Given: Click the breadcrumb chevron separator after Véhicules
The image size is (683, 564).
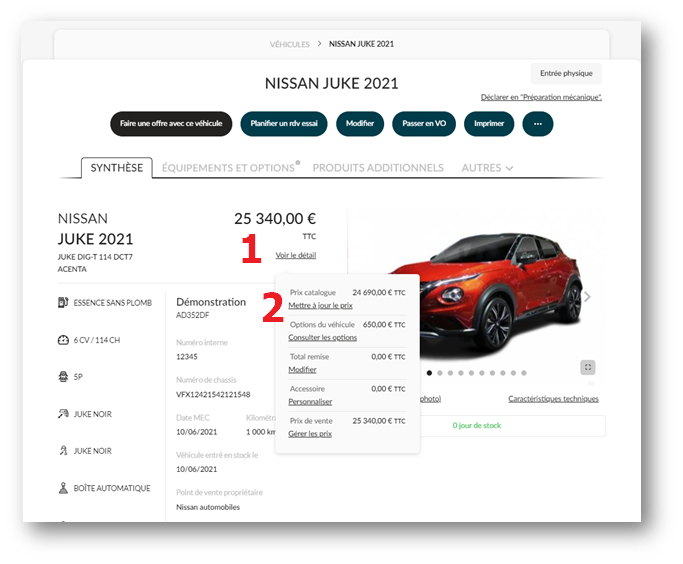Looking at the screenshot, I should [x=319, y=44].
